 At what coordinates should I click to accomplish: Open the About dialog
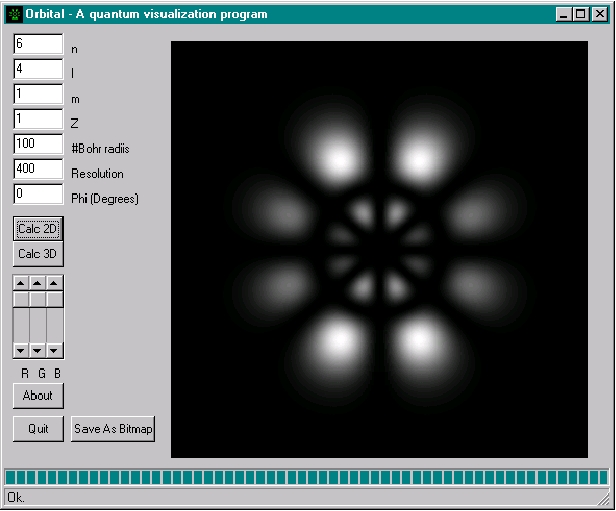[x=38, y=396]
